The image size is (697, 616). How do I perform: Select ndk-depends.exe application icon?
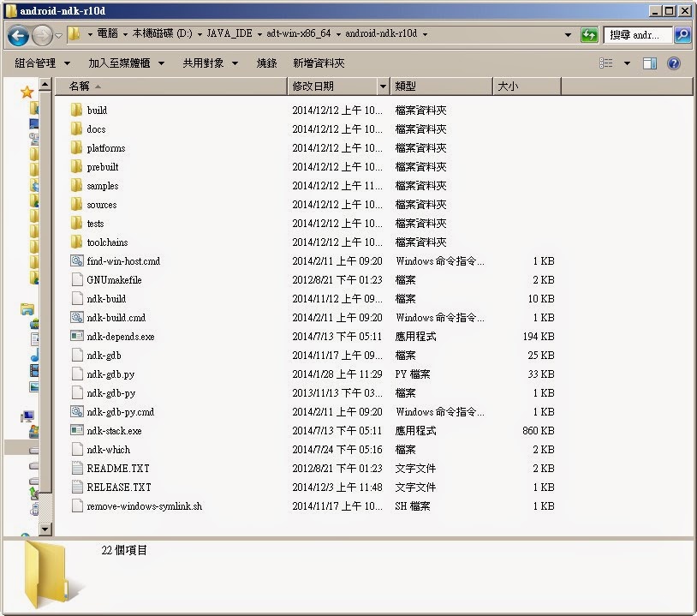pos(77,336)
